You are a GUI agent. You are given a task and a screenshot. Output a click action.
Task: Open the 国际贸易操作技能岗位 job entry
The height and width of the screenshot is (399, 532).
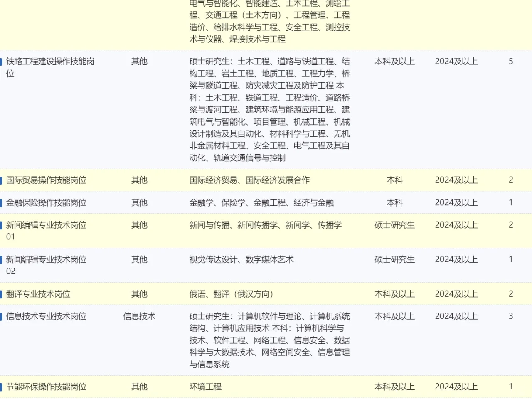click(x=46, y=180)
